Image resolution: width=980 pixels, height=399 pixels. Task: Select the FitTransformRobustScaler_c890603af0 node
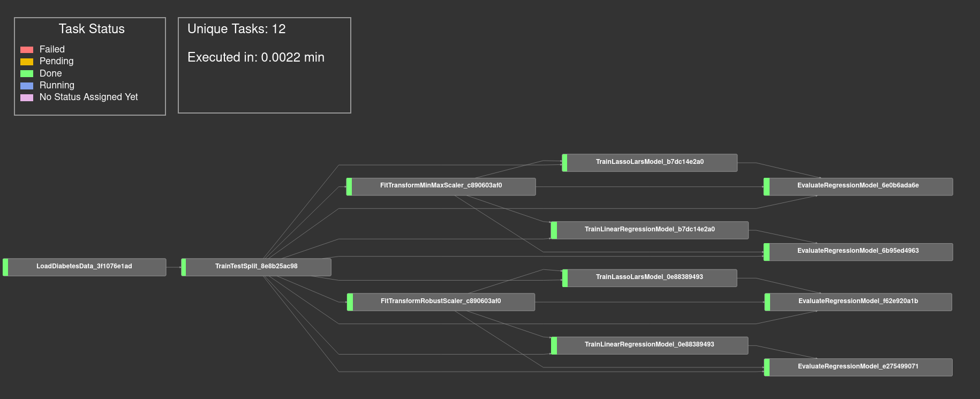(441, 302)
